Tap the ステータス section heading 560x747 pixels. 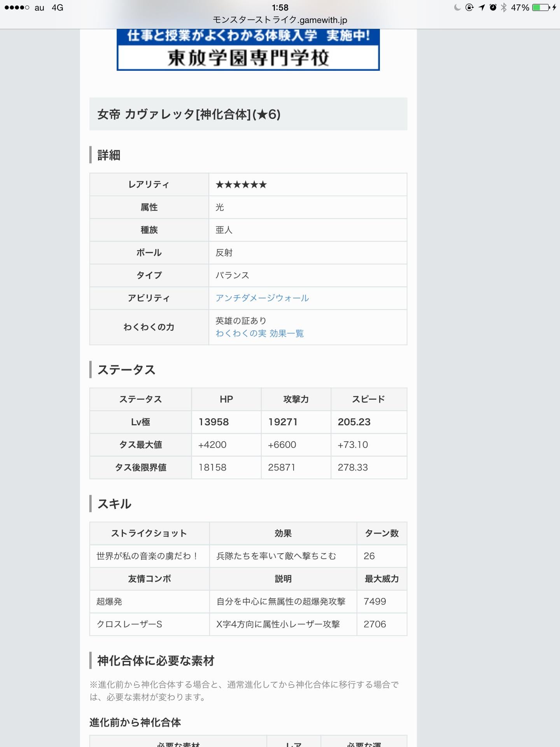click(126, 370)
